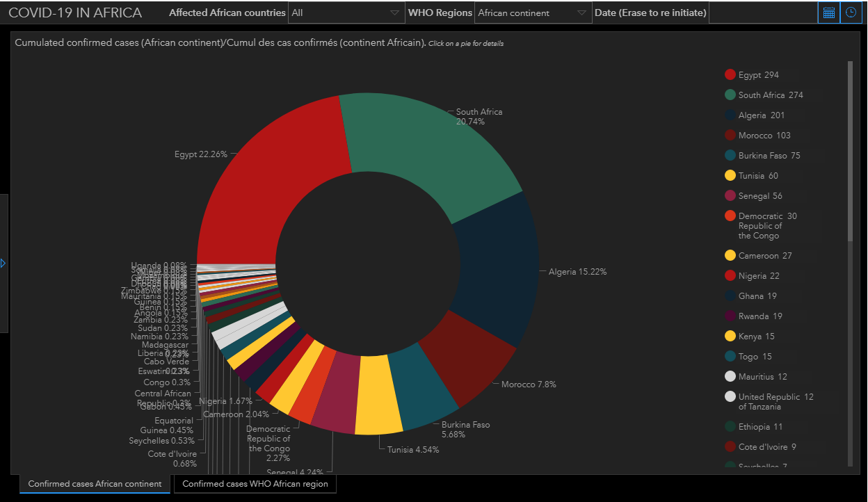Screen dimensions: 868x502
Task: Click the 'Algeria 15.22%' chart label
Action: [577, 272]
